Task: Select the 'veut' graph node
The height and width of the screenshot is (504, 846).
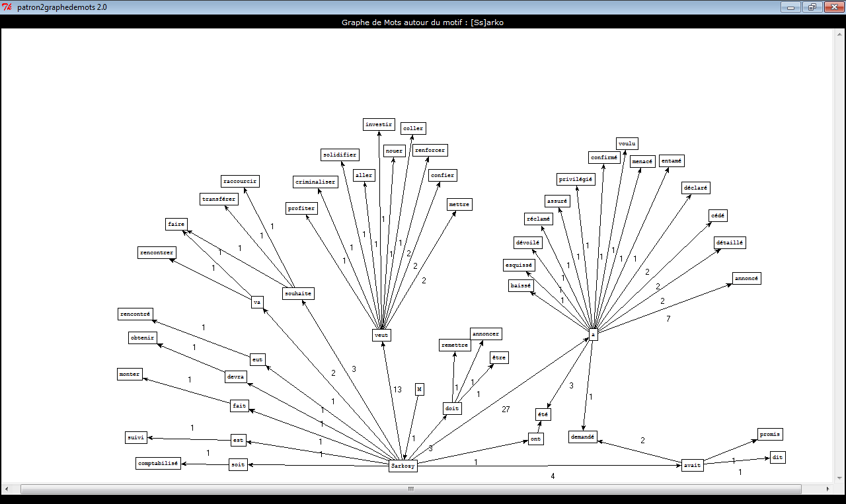Action: point(381,336)
